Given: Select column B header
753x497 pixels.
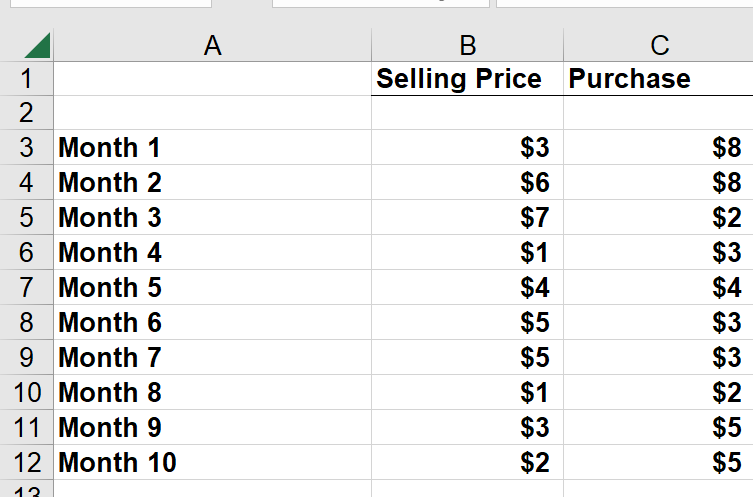Looking at the screenshot, I should pos(467,45).
